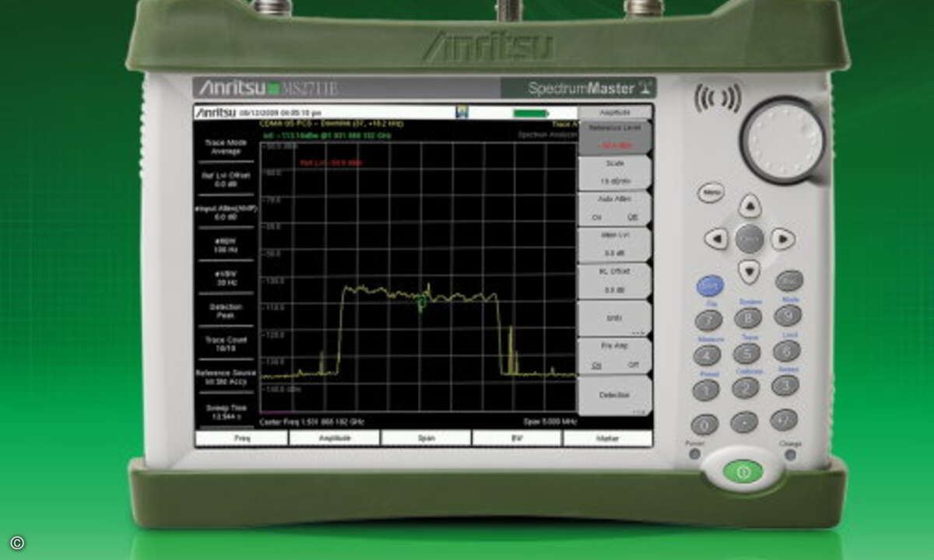Image resolution: width=934 pixels, height=560 pixels.
Task: Select the Span main menu key
Action: click(x=426, y=438)
